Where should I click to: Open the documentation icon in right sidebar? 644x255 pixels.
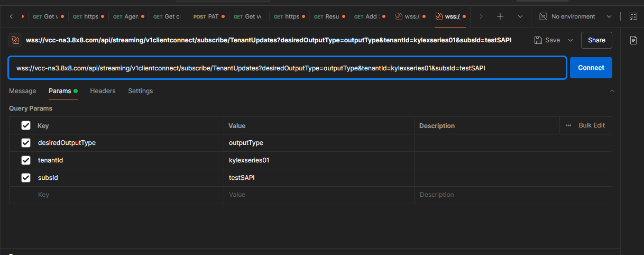[633, 40]
